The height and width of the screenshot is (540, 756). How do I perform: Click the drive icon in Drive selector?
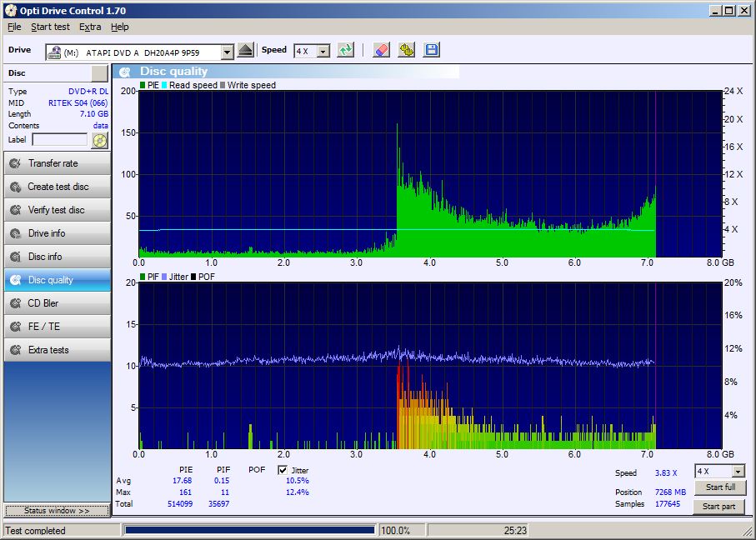[54, 52]
